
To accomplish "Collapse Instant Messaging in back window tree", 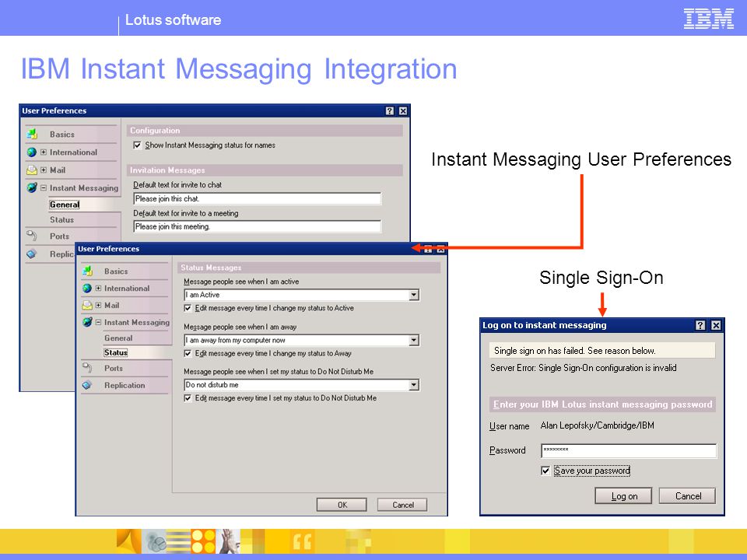I will tap(44, 187).
